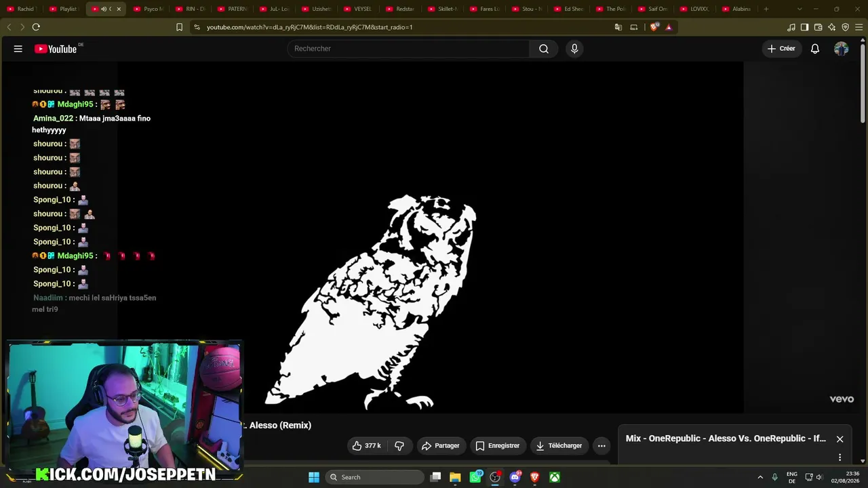Open the Brave browser main menu
868x488 pixels.
[x=859, y=27]
